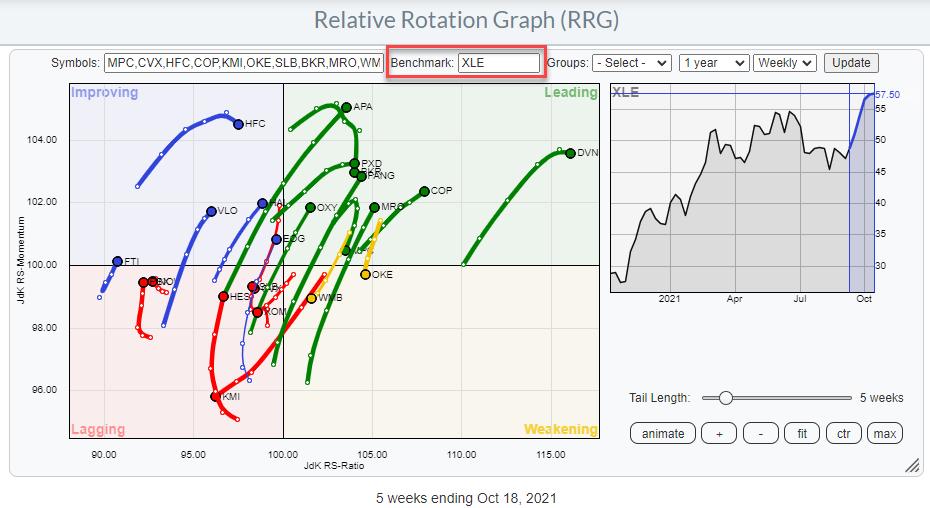
Task: Select the APA data point marker
Action: [x=346, y=107]
